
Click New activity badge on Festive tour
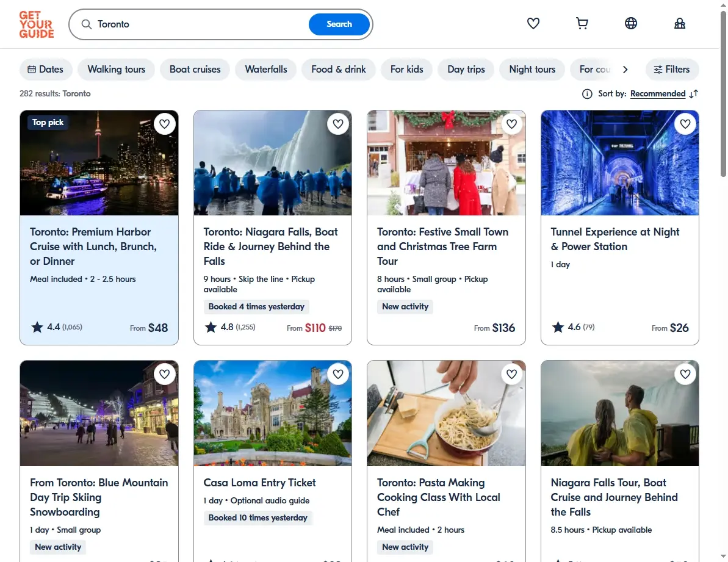[x=405, y=307]
